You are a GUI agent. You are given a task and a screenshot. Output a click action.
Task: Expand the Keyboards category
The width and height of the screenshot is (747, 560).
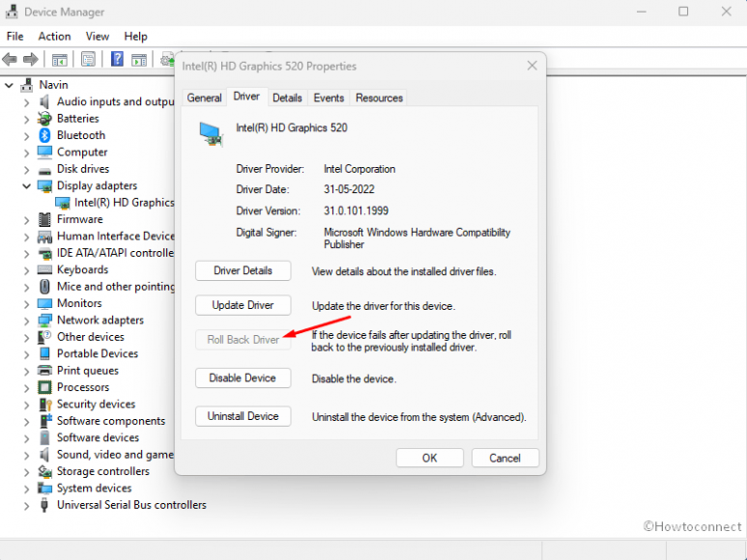(27, 270)
